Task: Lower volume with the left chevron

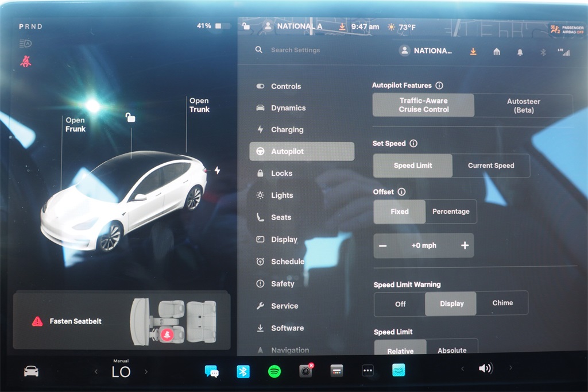Action: pos(462,368)
